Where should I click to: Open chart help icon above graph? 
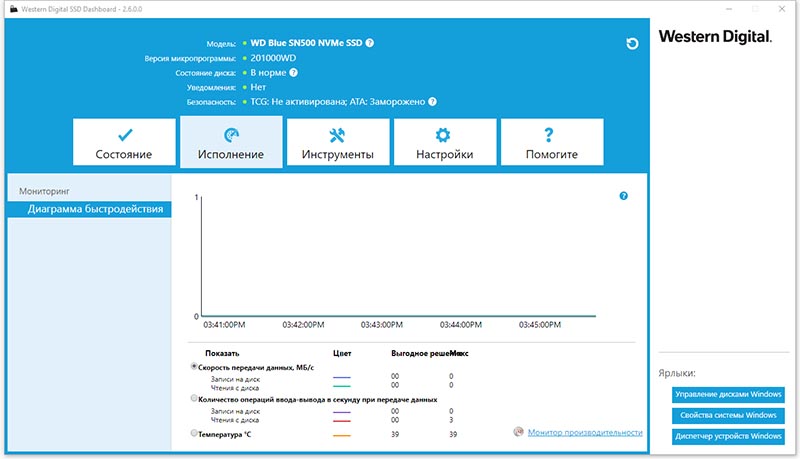pos(623,196)
